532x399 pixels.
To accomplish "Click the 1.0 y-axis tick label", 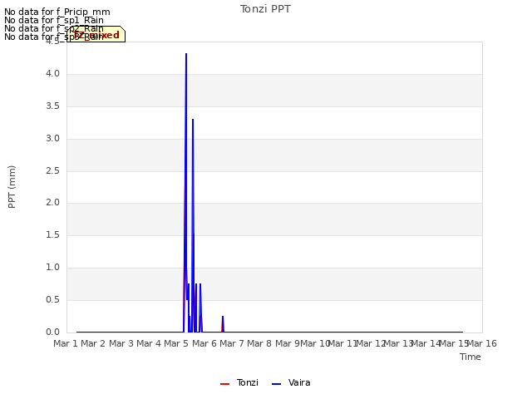I will point(52,268).
